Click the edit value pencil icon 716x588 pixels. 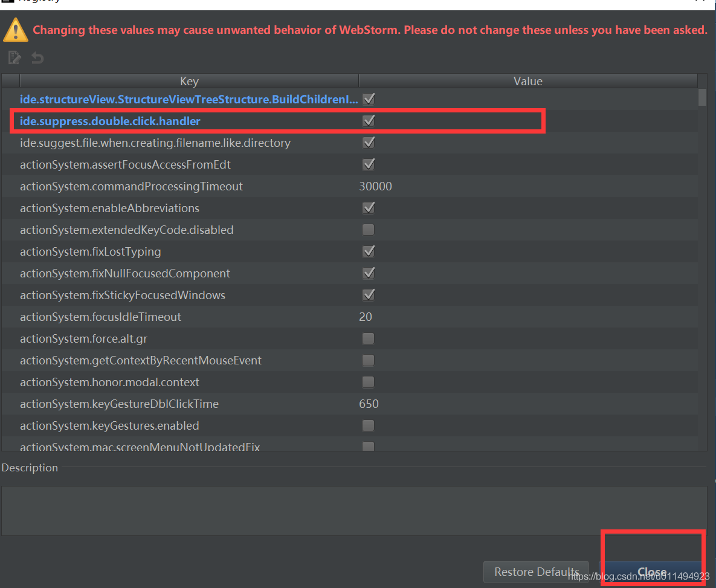pos(15,57)
